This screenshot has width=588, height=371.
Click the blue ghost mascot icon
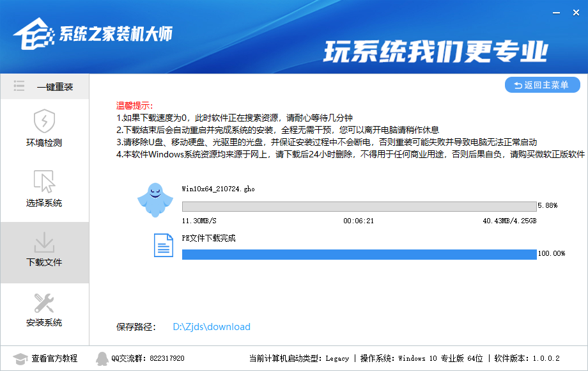[155, 200]
